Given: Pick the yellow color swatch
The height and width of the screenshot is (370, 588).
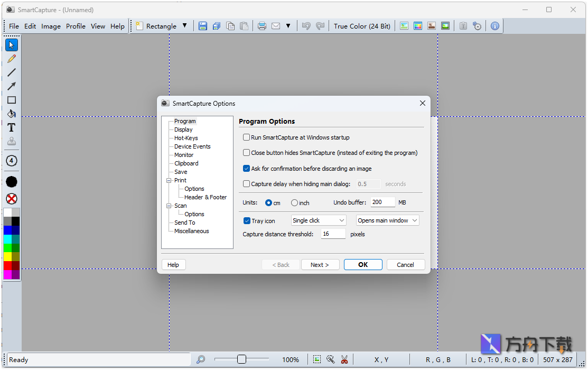Looking at the screenshot, I should coord(7,256).
